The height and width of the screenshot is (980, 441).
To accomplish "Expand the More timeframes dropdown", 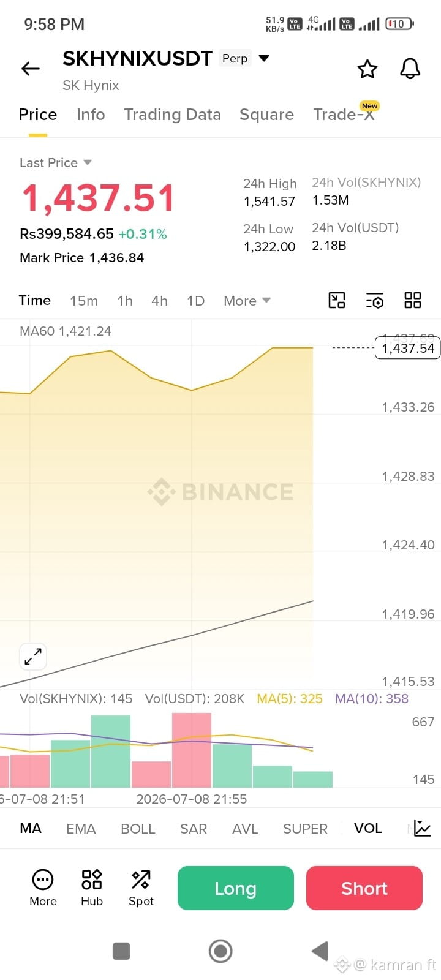I will [x=247, y=301].
